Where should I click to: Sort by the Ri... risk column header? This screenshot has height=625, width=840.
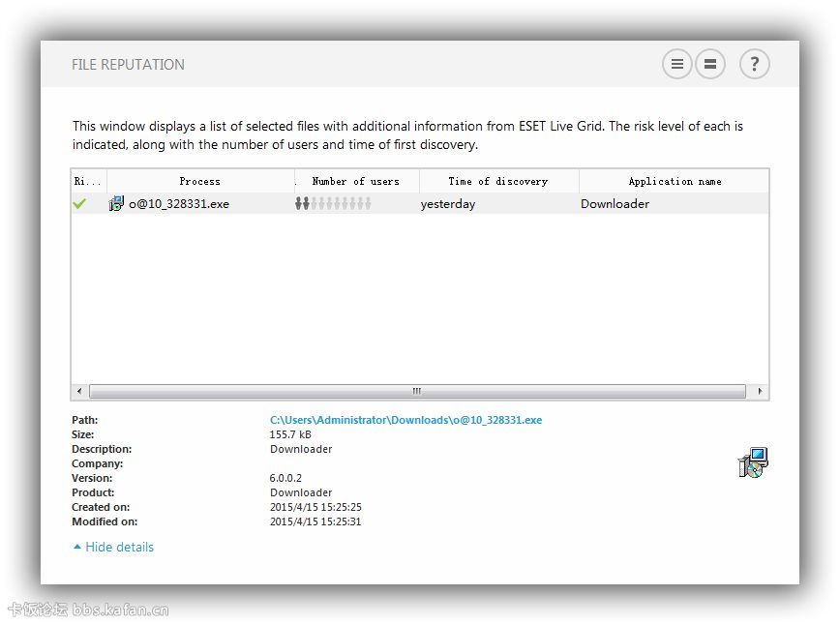(88, 181)
